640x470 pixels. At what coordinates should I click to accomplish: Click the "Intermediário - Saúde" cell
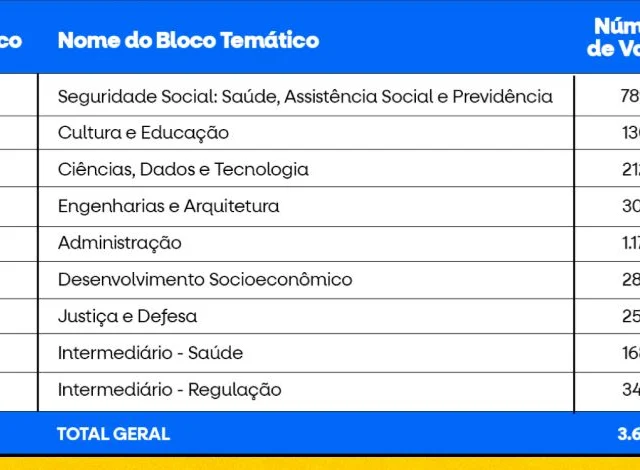pos(150,353)
